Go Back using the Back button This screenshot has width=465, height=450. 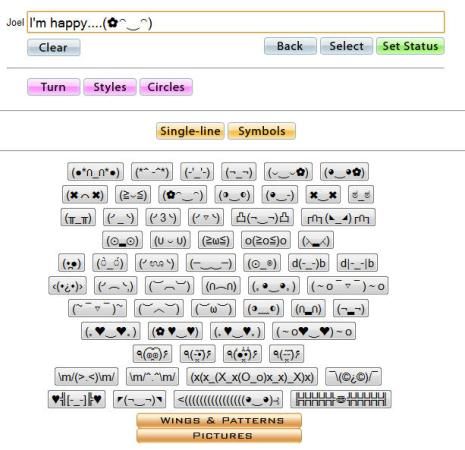pos(290,46)
